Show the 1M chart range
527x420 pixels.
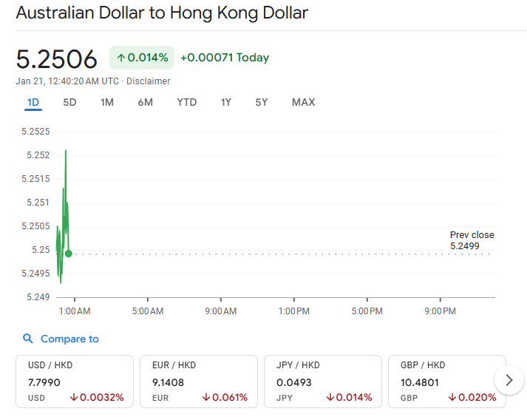107,102
